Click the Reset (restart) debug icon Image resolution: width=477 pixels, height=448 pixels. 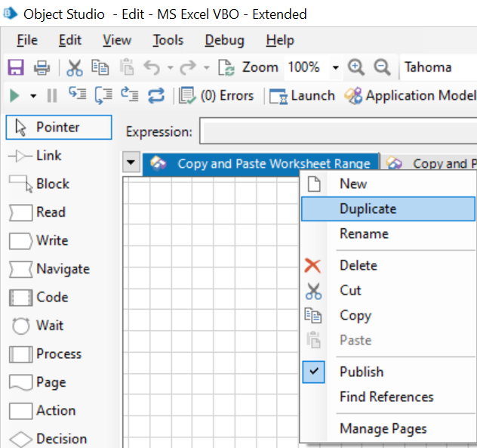click(x=156, y=96)
